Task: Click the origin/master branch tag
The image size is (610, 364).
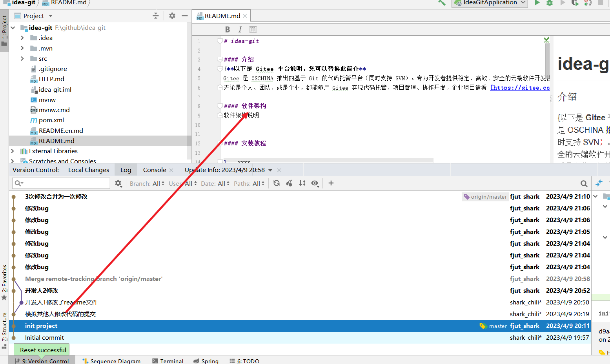Action: pyautogui.click(x=485, y=197)
